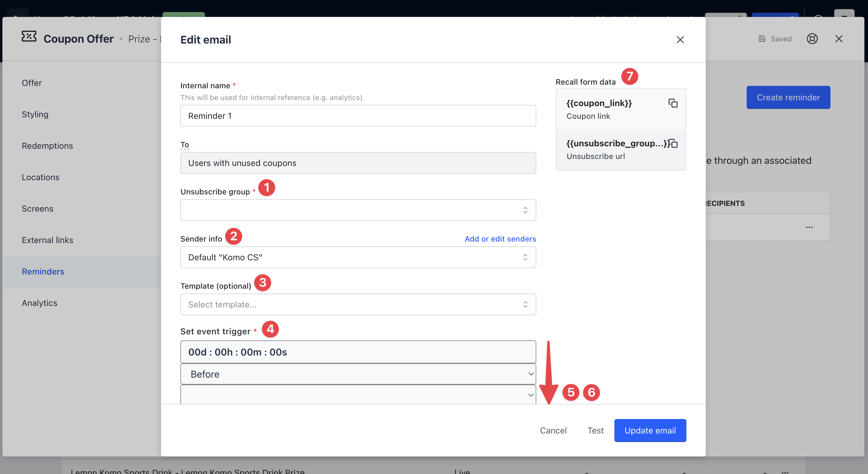Screen dimensions: 868x474
Task: Click the Add or edit senders link
Action: pyautogui.click(x=500, y=239)
